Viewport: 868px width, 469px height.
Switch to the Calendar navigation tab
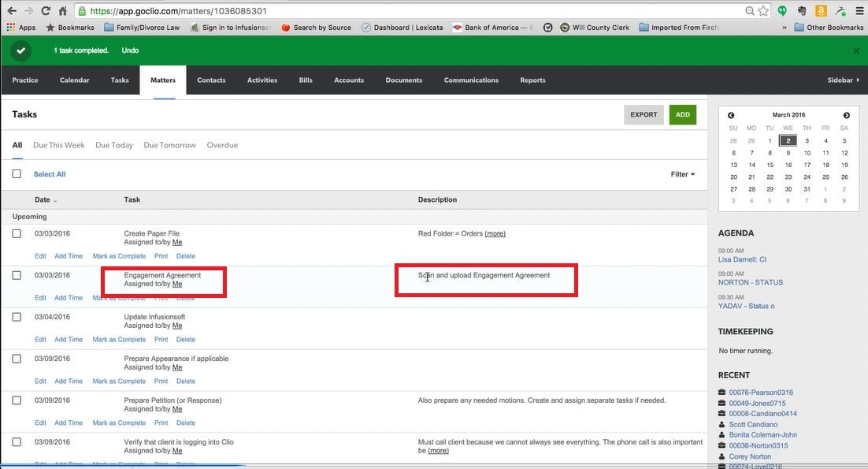[74, 80]
